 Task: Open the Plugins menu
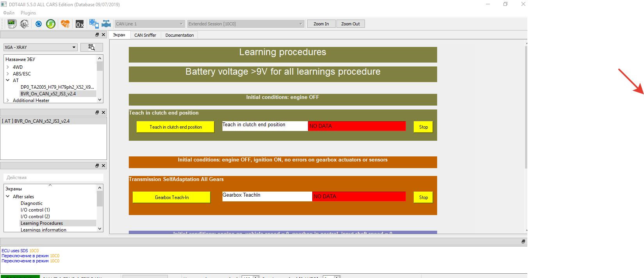[28, 13]
